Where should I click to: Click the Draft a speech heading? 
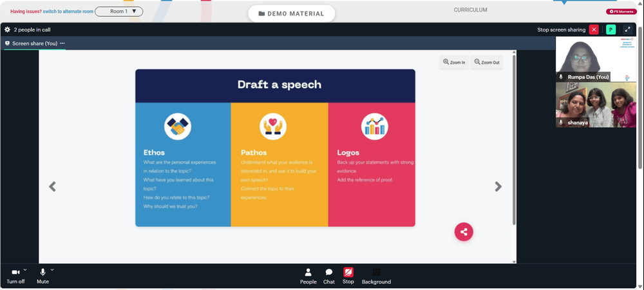[x=279, y=84]
